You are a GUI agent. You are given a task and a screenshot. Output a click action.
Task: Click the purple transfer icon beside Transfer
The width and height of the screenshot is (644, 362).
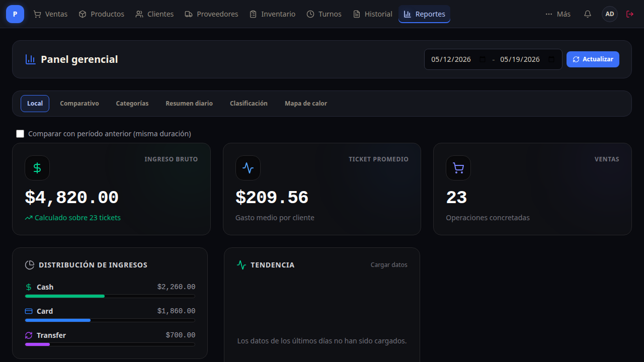pyautogui.click(x=29, y=335)
